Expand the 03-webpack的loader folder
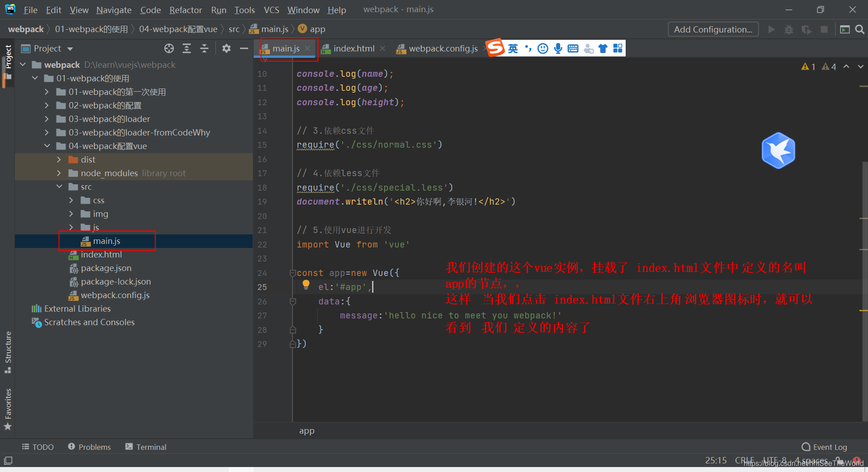Screen dimensions: 868x472 click(x=47, y=119)
